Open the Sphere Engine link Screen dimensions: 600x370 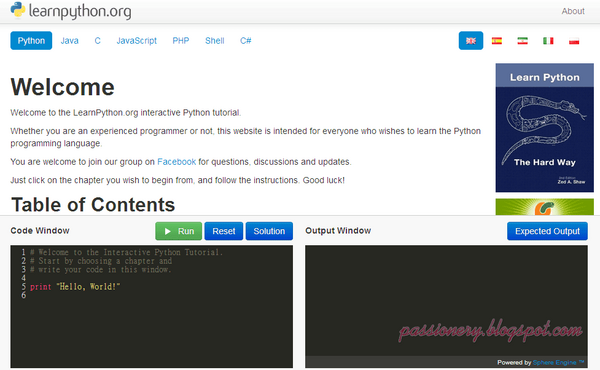tap(558, 362)
